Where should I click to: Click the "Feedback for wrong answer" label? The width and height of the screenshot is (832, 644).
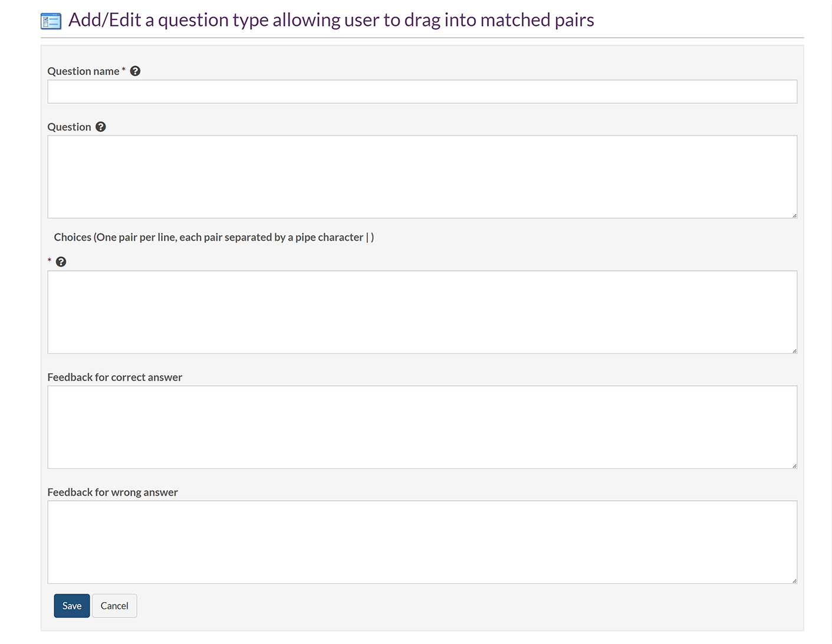[112, 492]
